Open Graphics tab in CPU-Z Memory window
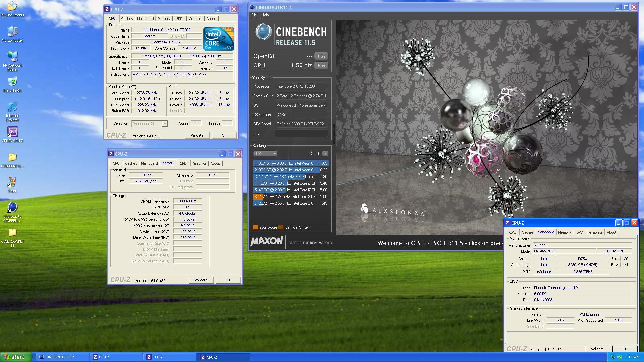 coord(199,163)
